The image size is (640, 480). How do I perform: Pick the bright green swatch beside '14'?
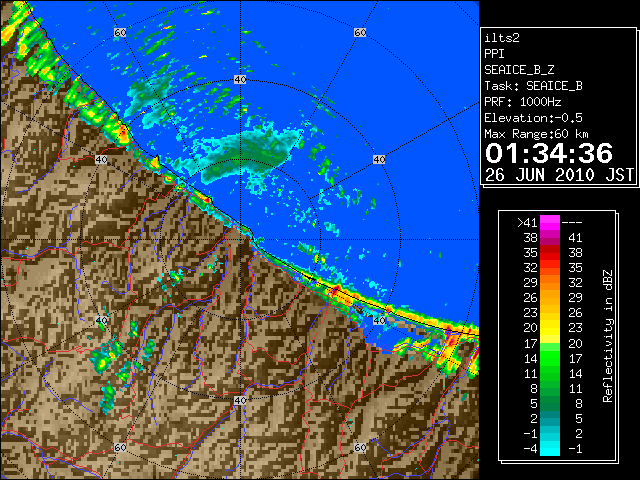[550, 358]
